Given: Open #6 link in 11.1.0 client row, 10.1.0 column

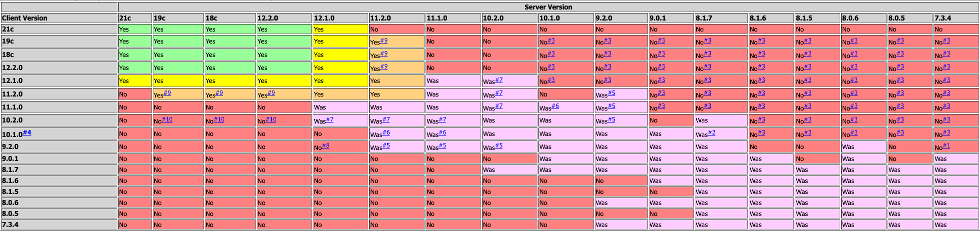Looking at the screenshot, I should (x=555, y=106).
